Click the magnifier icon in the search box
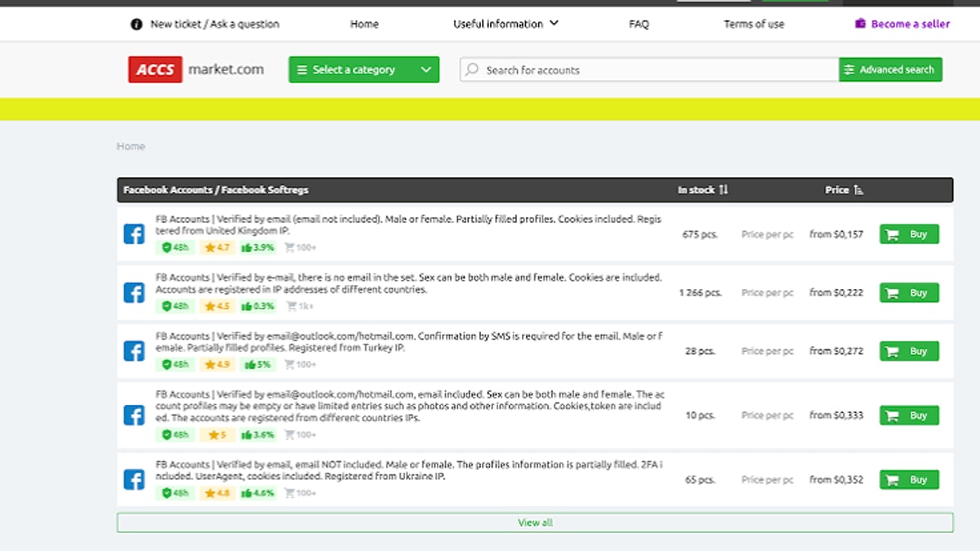Screen dimensions: 980x551 pyautogui.click(x=472, y=69)
